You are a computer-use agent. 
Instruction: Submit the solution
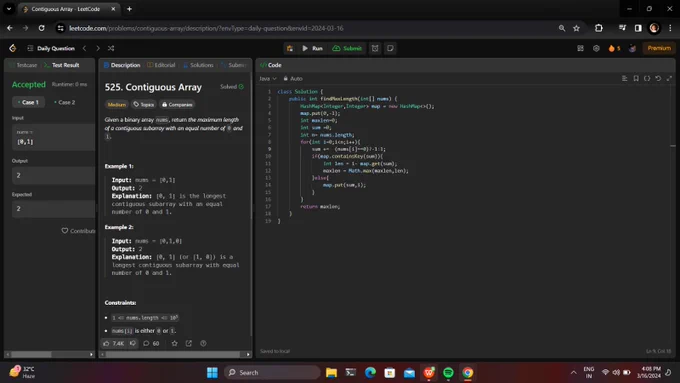pos(347,48)
